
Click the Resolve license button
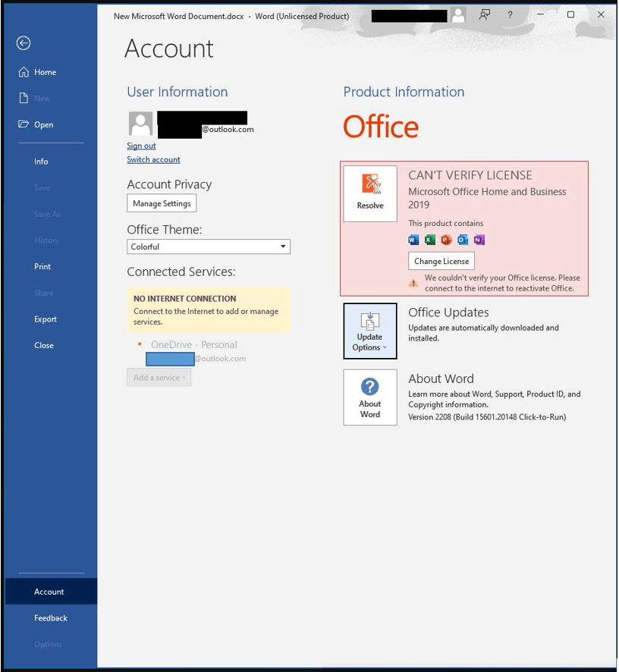(x=370, y=193)
